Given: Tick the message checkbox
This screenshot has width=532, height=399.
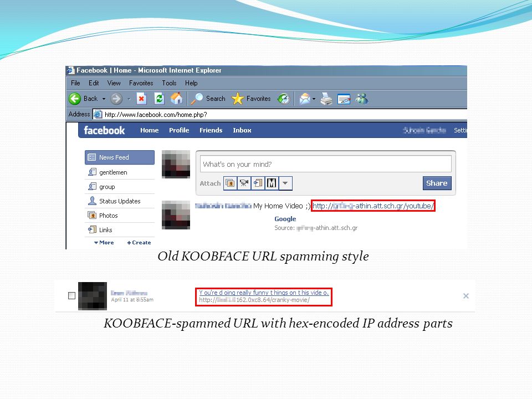Looking at the screenshot, I should click(71, 296).
